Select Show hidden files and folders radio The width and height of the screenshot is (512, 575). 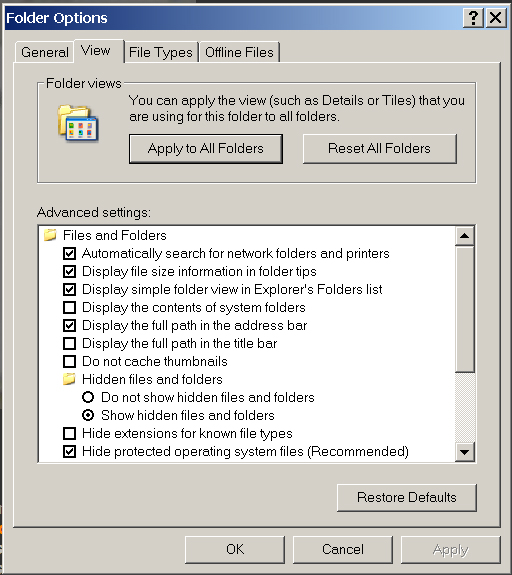[x=88, y=415]
